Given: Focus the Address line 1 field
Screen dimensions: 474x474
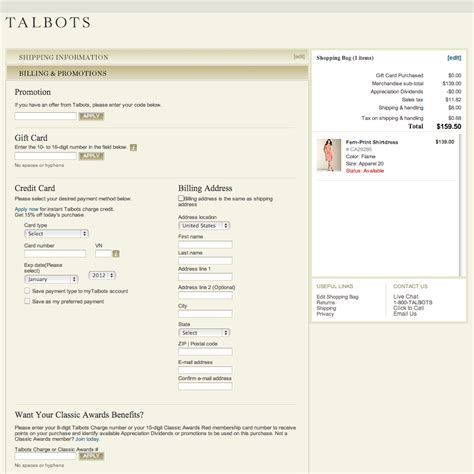Looking at the screenshot, I should click(x=205, y=277).
